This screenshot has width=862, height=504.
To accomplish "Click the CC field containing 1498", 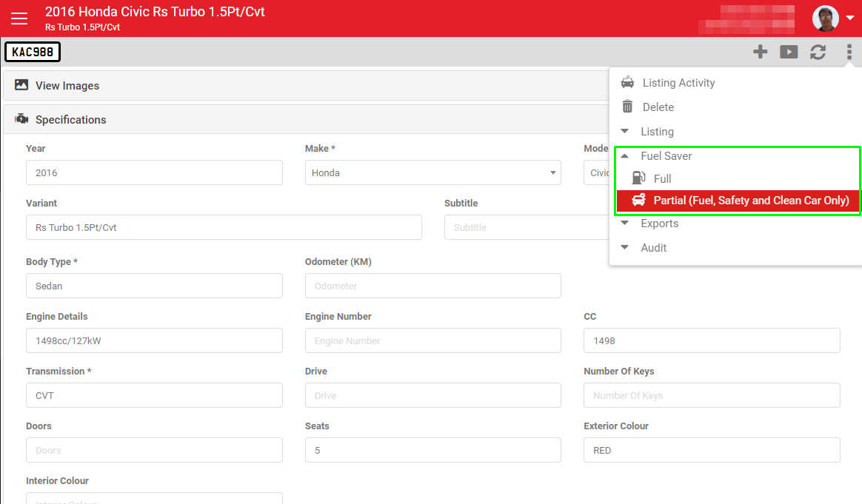I will point(712,340).
